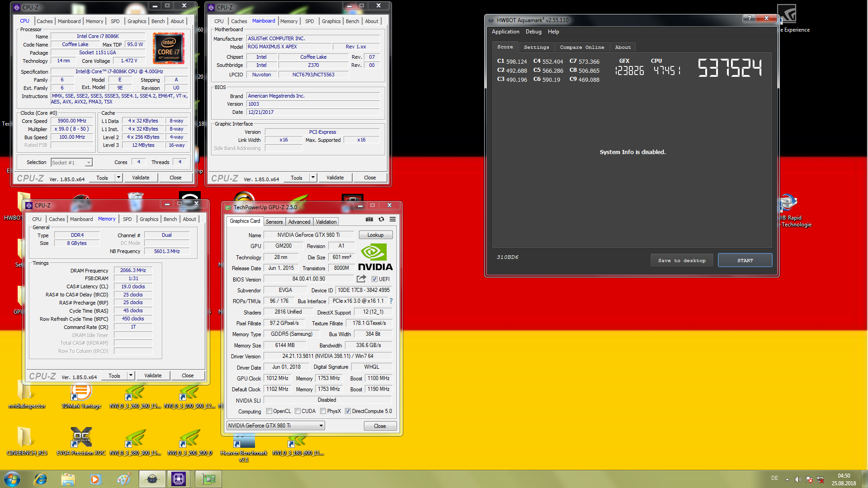Open the Validation tab in GPU-Z
The width and height of the screenshot is (868, 488).
pos(326,222)
